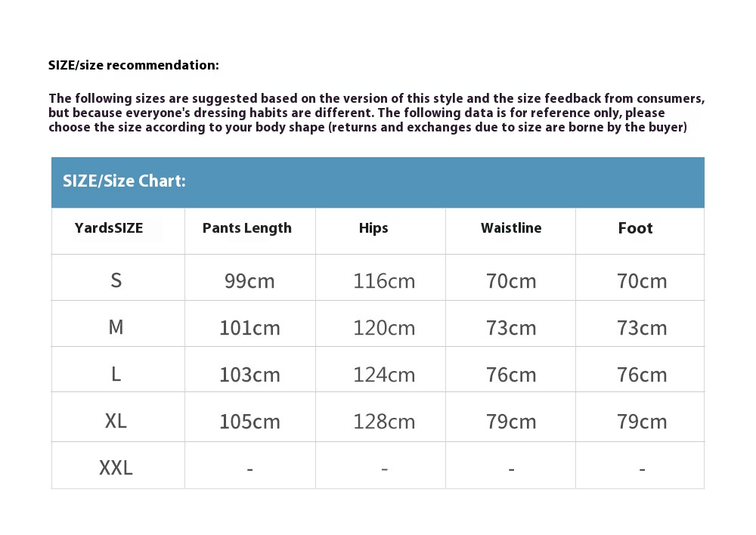The height and width of the screenshot is (535, 756).
Task: Click the 105cm pants length cell
Action: [x=249, y=422]
